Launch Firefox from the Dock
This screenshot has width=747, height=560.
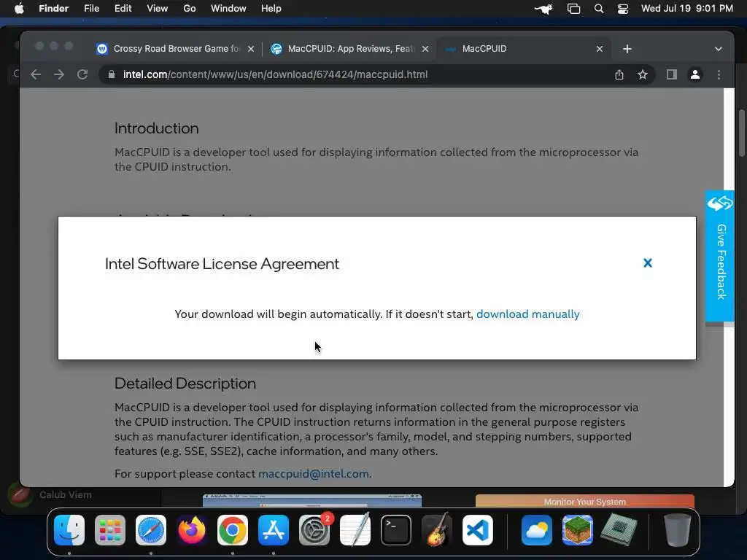tap(192, 530)
